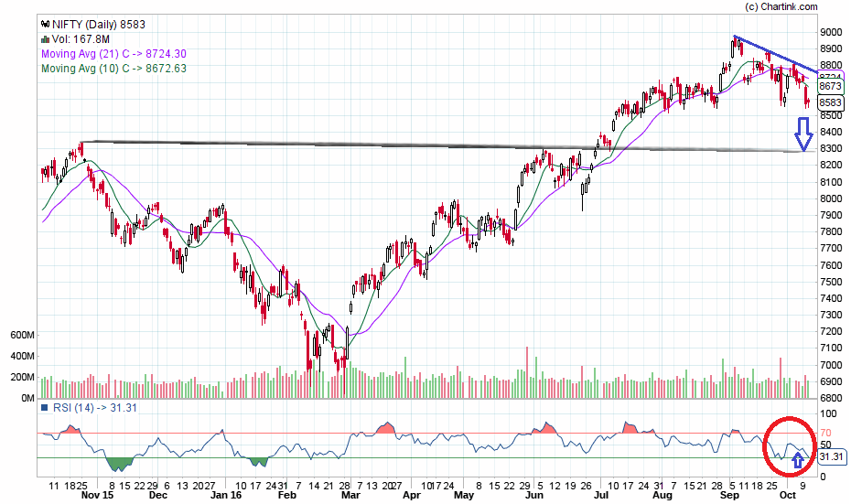
Task: Click the 0M volume axis label
Action: point(27,398)
